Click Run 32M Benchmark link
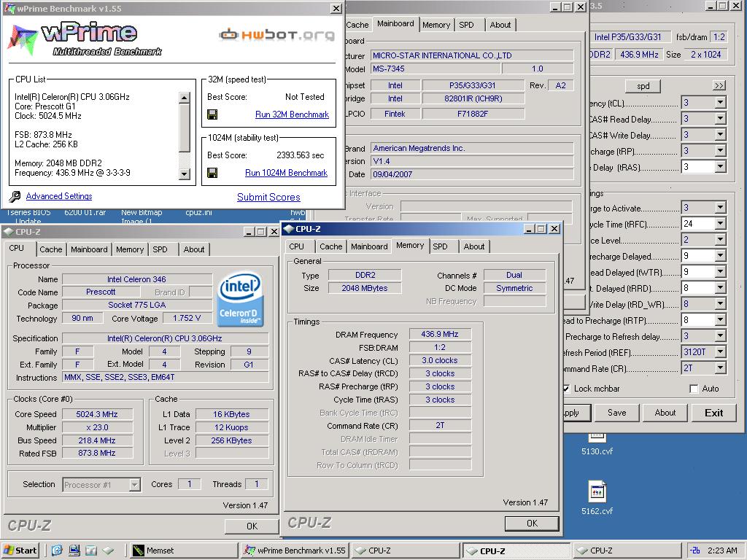The image size is (747, 560). pos(292,114)
